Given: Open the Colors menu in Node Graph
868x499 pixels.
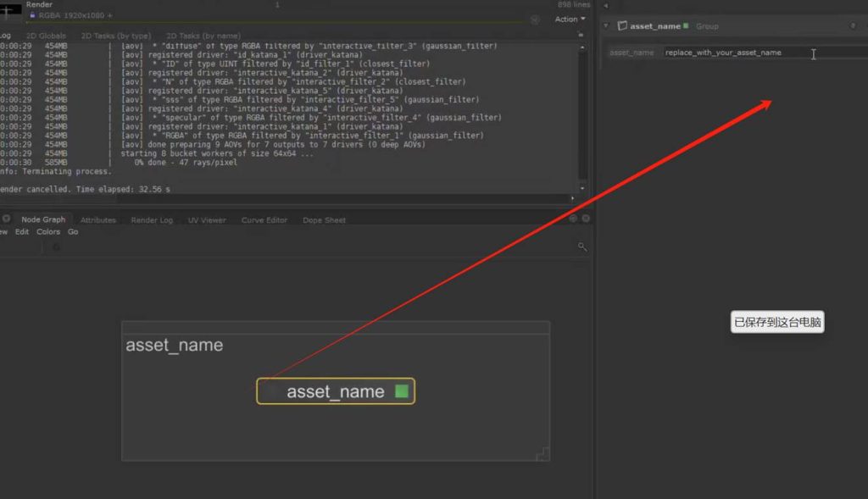Looking at the screenshot, I should click(x=48, y=232).
